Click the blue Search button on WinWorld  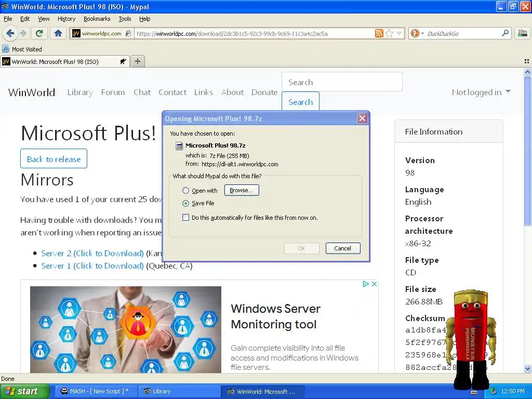(301, 101)
